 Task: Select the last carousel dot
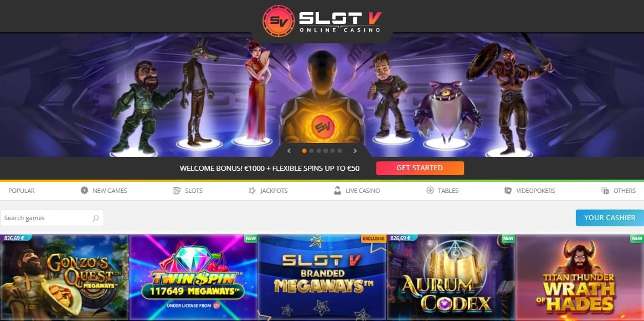pos(339,151)
